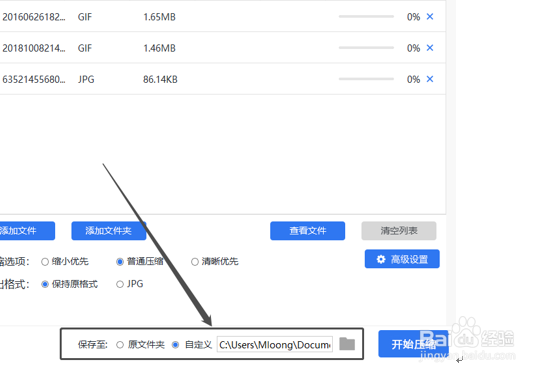This screenshot has height=375, width=547.
Task: Remove the 20181008214... GIF file row
Action: click(x=430, y=48)
